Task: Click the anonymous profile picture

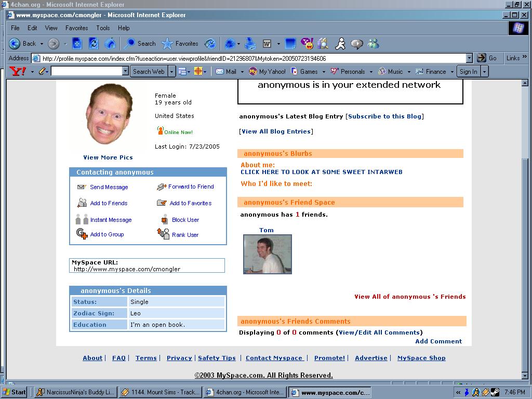Action: (x=109, y=115)
